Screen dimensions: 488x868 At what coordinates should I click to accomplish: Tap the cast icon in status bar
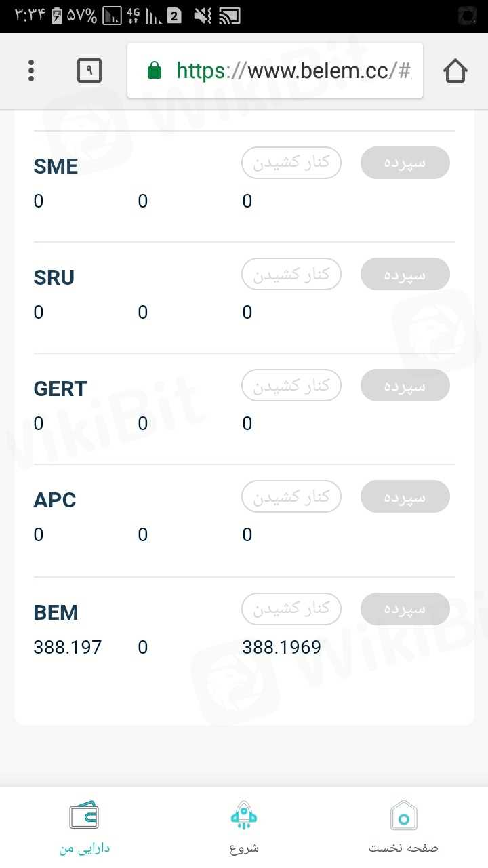tap(230, 15)
